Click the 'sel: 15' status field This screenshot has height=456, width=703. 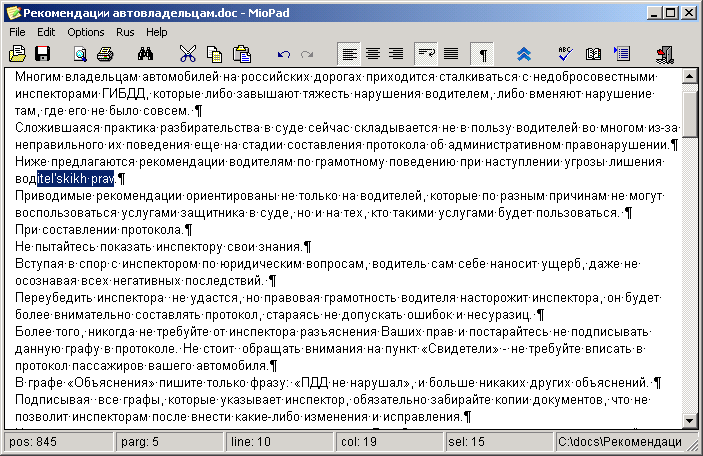499,442
